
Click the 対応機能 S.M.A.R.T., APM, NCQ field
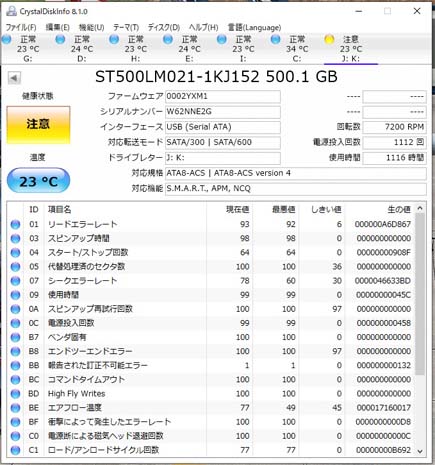pyautogui.click(x=296, y=189)
